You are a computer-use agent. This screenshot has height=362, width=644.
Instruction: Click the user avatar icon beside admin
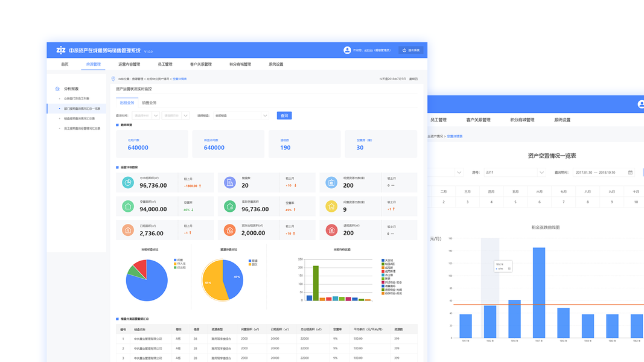point(347,50)
